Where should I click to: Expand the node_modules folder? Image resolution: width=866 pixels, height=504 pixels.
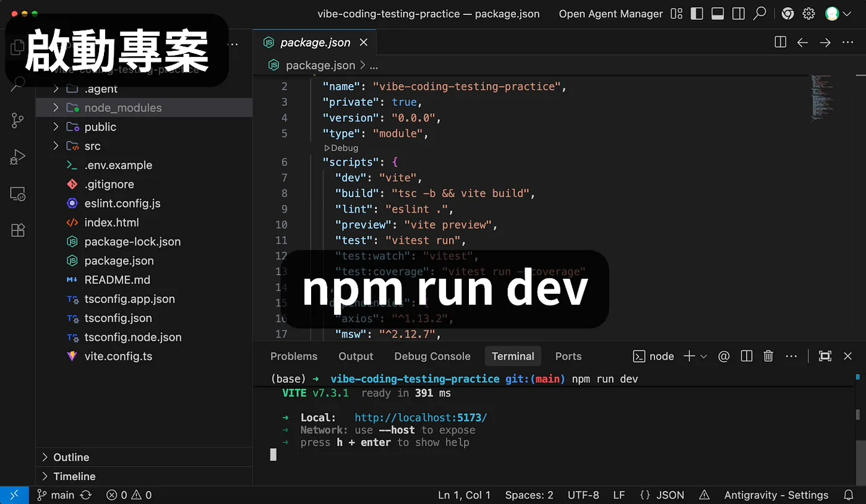tap(56, 108)
